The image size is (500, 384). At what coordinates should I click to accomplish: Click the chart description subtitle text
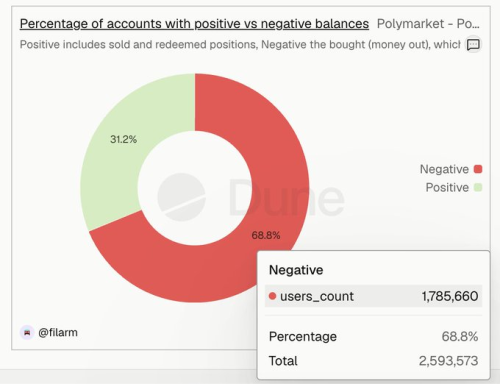240,44
